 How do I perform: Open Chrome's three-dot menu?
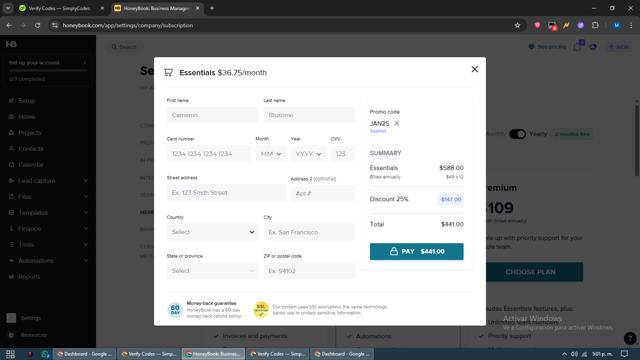tap(631, 25)
